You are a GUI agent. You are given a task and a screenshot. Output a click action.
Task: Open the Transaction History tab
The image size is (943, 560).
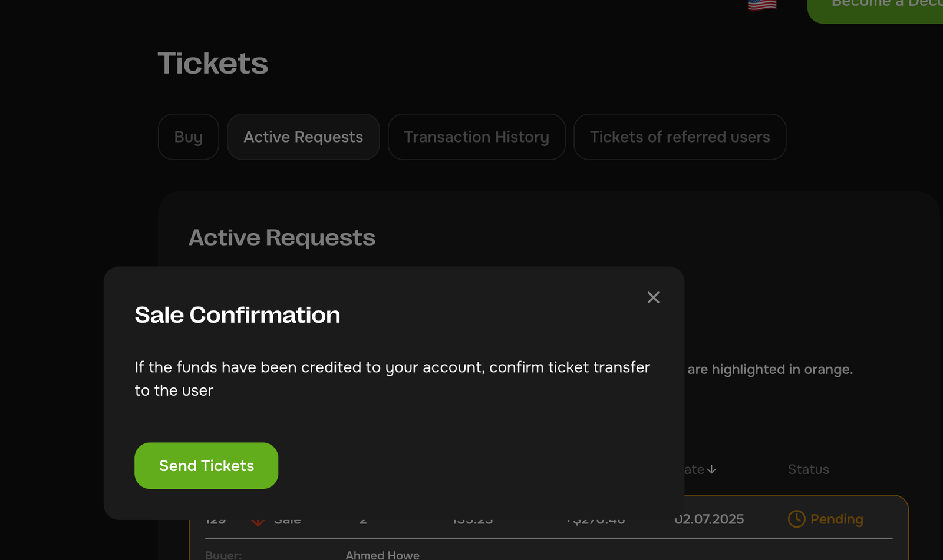476,137
